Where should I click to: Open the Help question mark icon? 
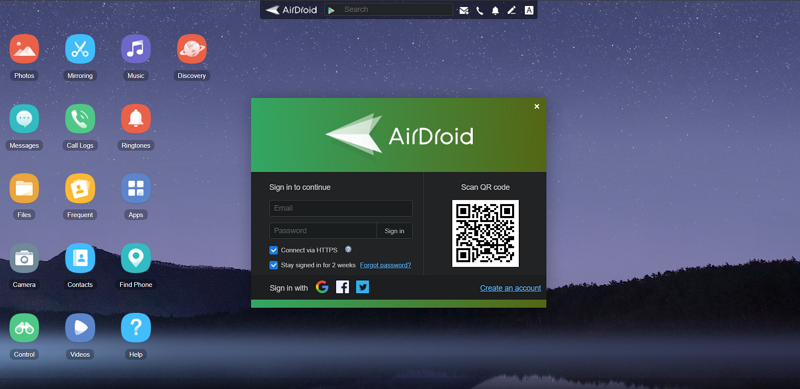pos(136,328)
